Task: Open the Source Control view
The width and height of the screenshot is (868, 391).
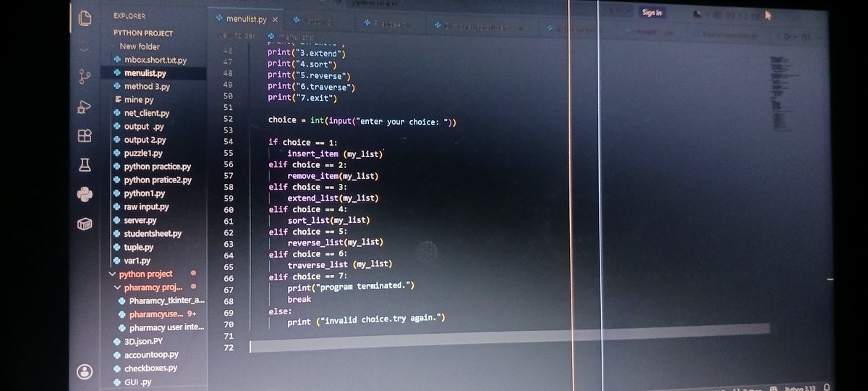Action: [85, 76]
